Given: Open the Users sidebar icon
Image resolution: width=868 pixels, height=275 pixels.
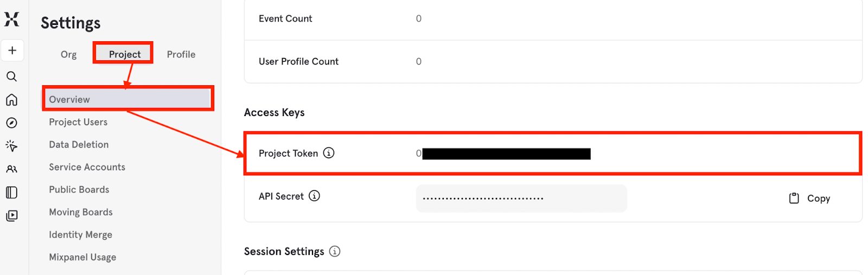Looking at the screenshot, I should point(11,169).
